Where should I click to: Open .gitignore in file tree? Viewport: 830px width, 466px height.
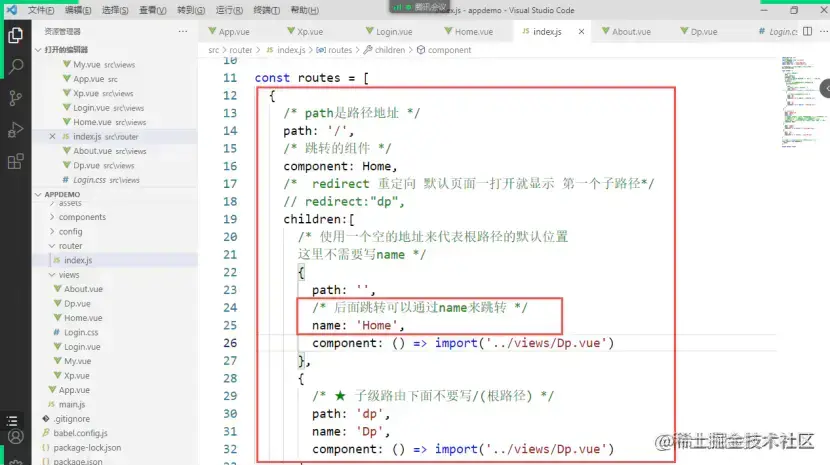71,419
